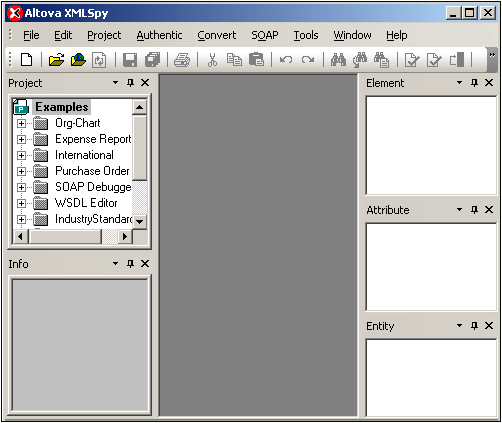
Task: Open the Edit menu
Action: tap(63, 35)
